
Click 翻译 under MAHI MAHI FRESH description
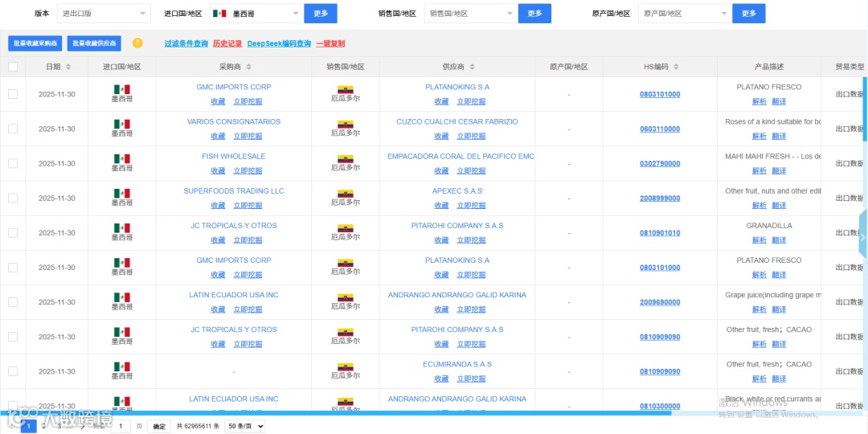click(779, 171)
